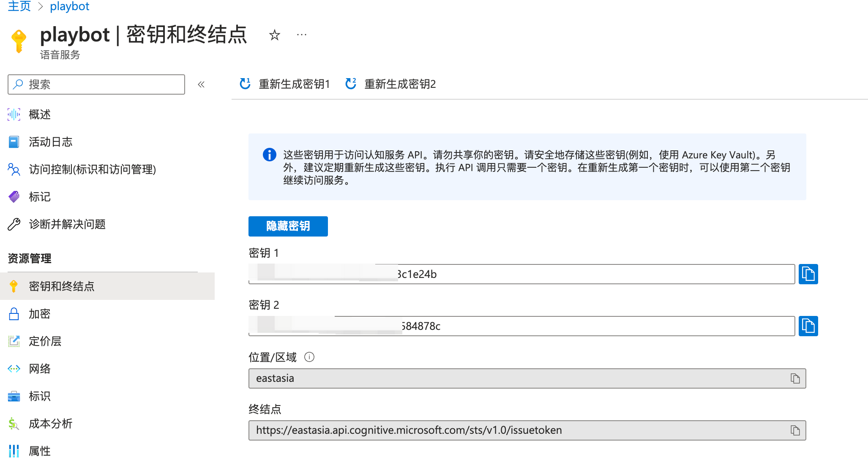868x468 pixels.
Task: Go back via playbot breadcrumb link
Action: pyautogui.click(x=69, y=6)
